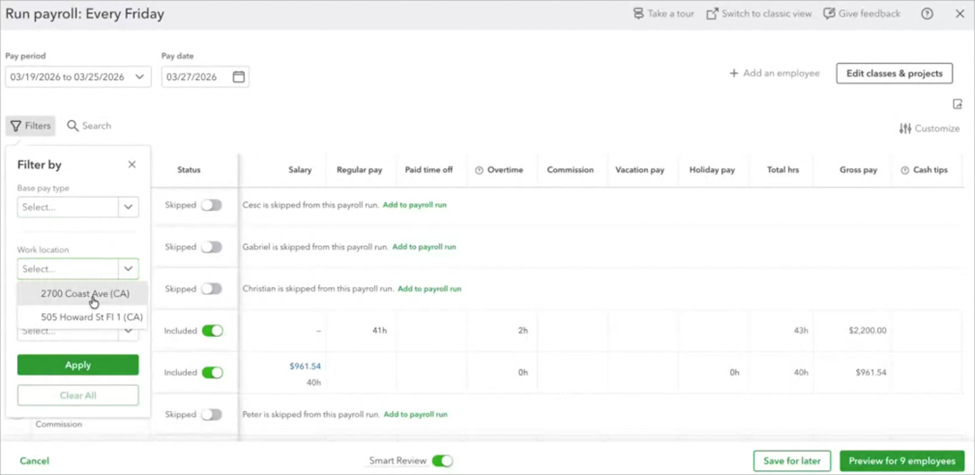This screenshot has height=475, width=975.
Task: Click the Search magnifier icon
Action: pyautogui.click(x=73, y=126)
